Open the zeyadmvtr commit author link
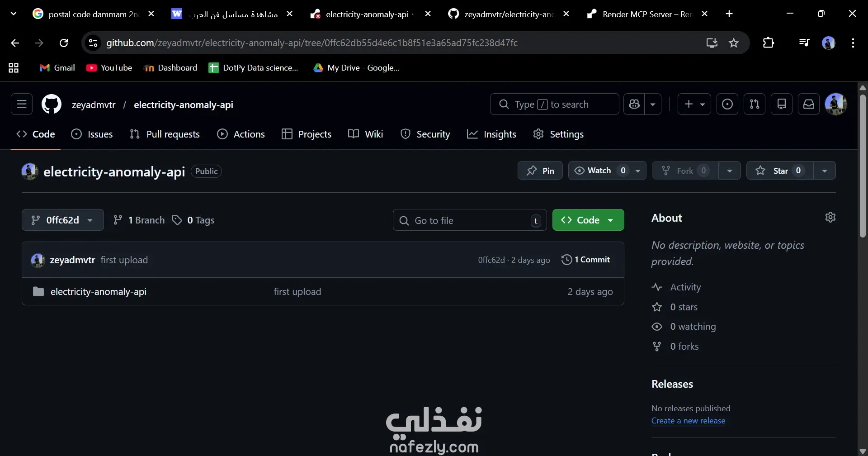Image resolution: width=868 pixels, height=456 pixels. (72, 260)
